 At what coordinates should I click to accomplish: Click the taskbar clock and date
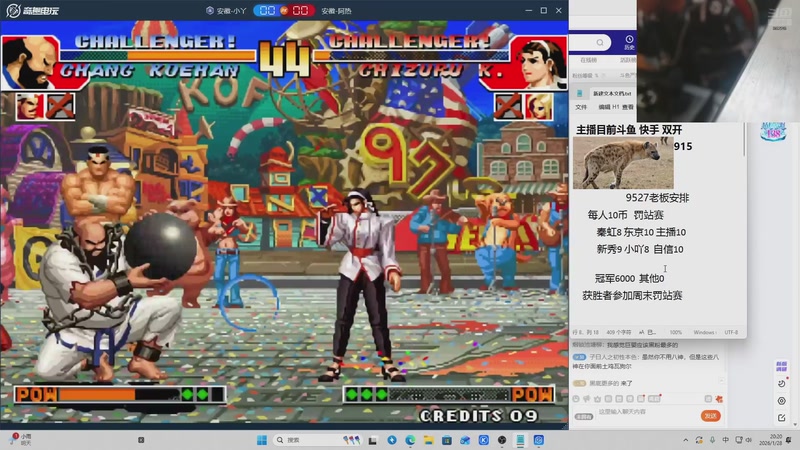[772, 440]
